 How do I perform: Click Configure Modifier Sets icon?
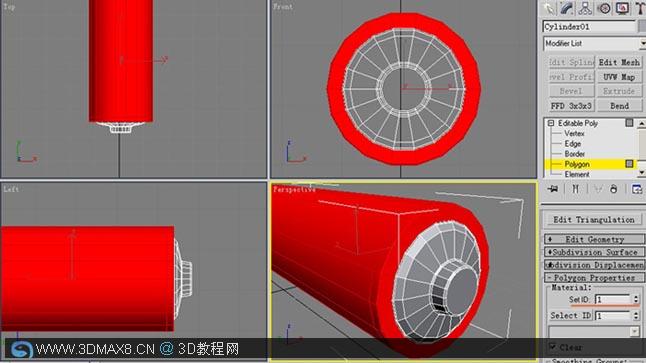(637, 189)
